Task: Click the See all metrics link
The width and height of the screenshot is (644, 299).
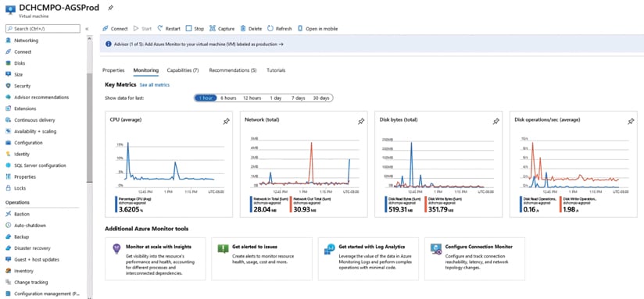Action: pos(155,85)
